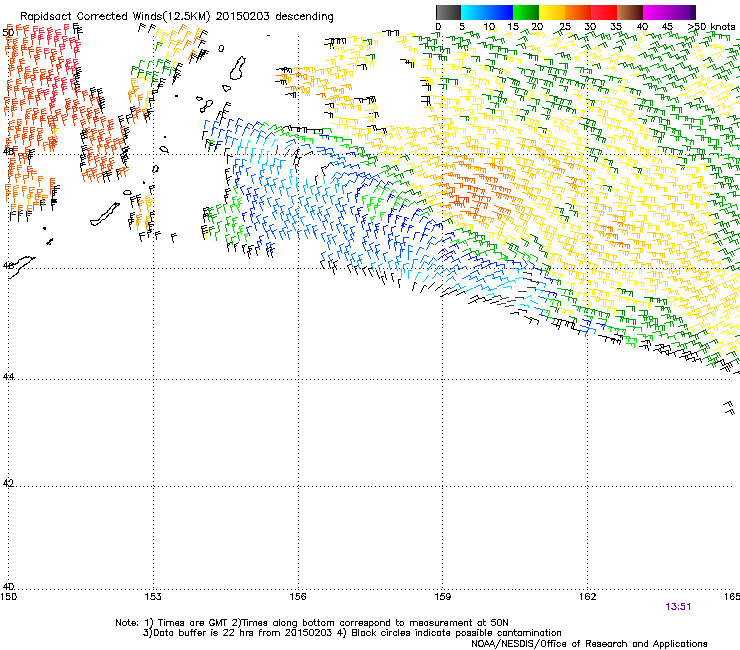The image size is (740, 650).
Task: Click the '>50 knots' legend label
Action: pos(712,27)
